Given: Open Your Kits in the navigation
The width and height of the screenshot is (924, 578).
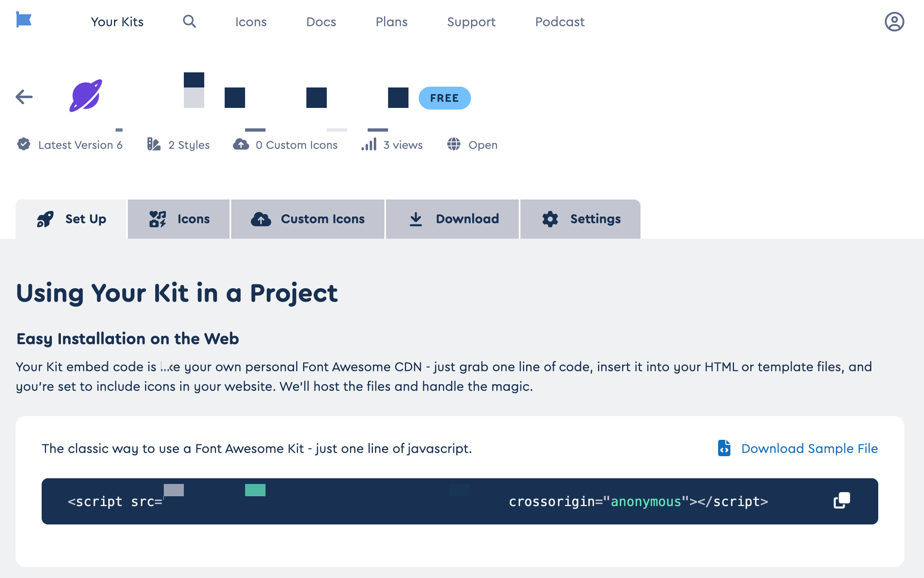Looking at the screenshot, I should point(117,22).
